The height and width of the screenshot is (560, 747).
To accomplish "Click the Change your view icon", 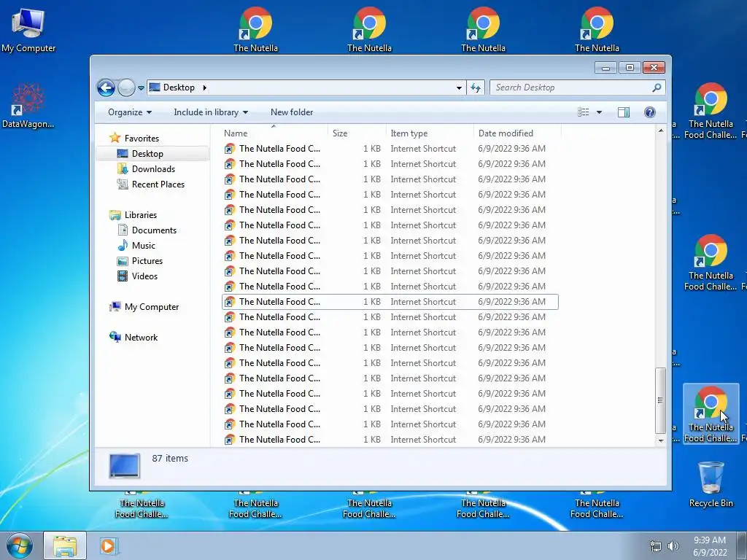I will (583, 112).
